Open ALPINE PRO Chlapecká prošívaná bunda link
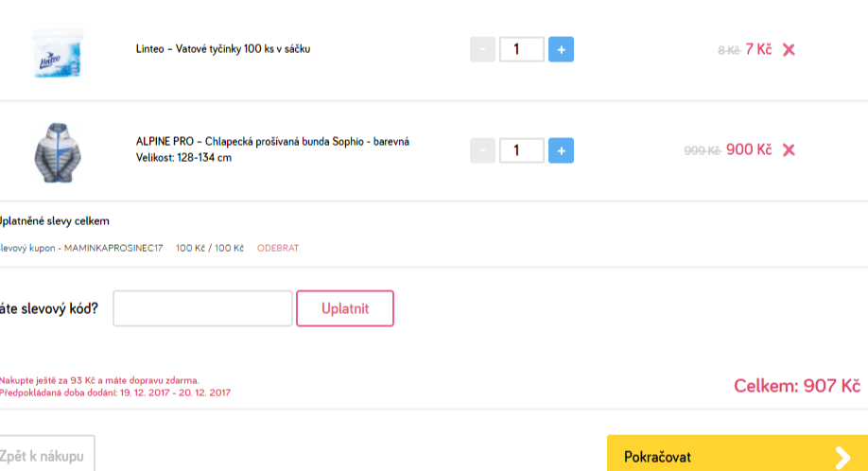This screenshot has width=868, height=471. pos(272,142)
